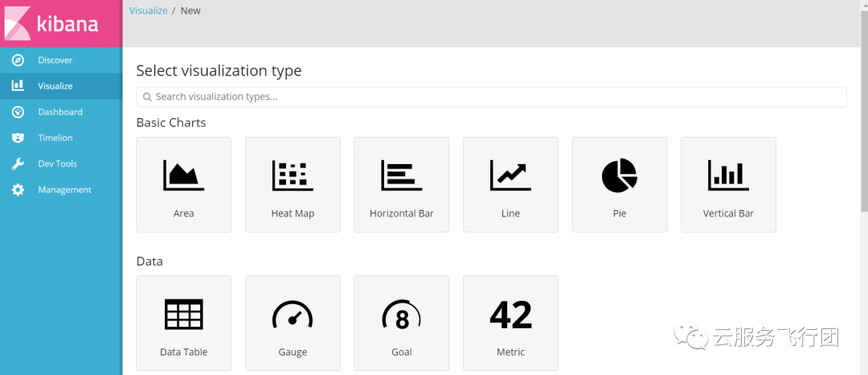Select the Vertical Bar chart icon
The height and width of the screenshot is (375, 868).
click(728, 175)
